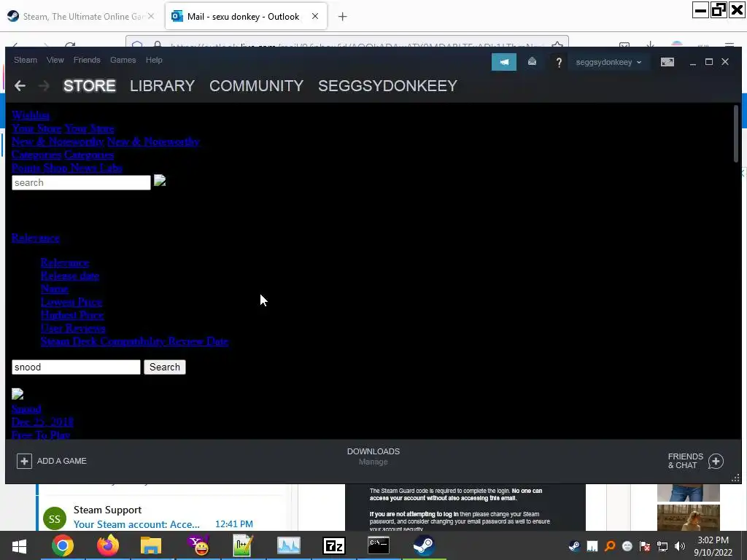Switch to the STORE section
The image size is (747, 560).
pos(90,86)
